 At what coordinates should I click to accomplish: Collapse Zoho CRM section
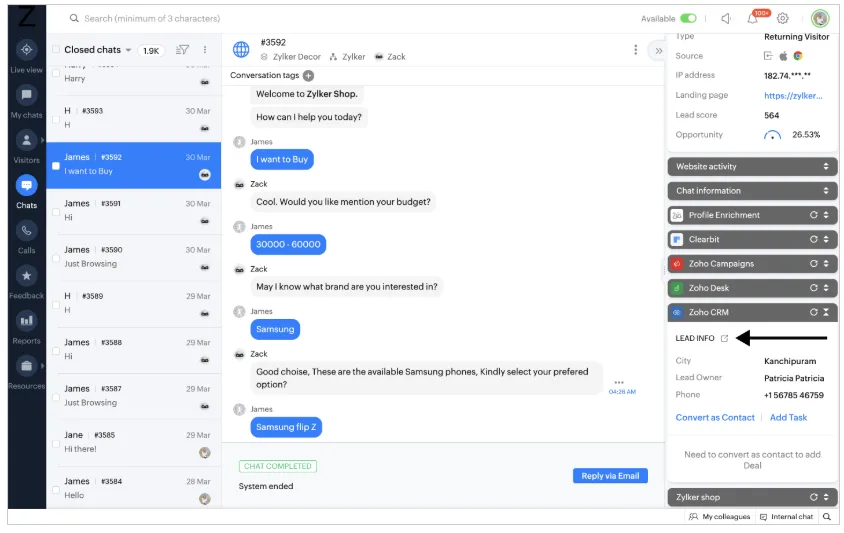tap(826, 312)
